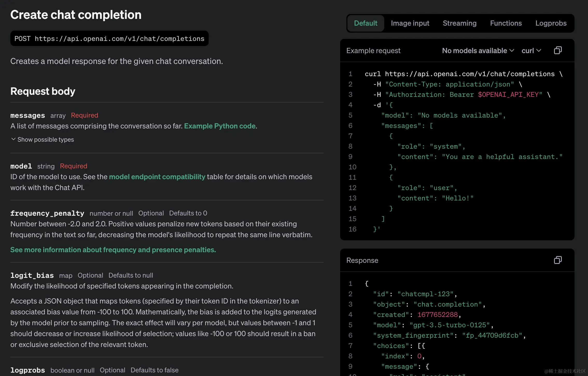Click the frequency_penalty parameter name

click(x=47, y=213)
